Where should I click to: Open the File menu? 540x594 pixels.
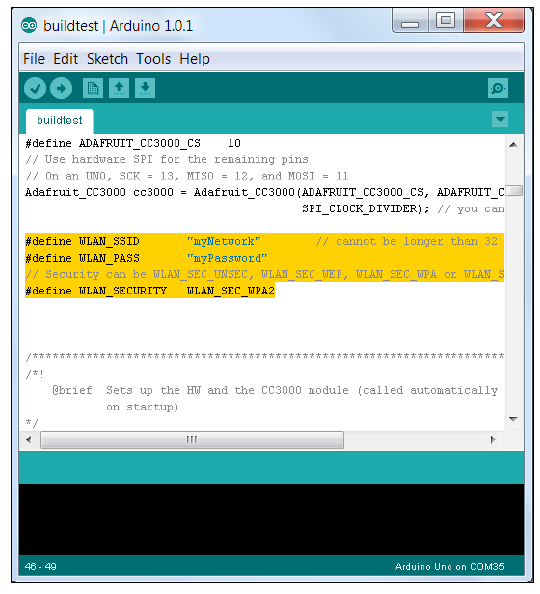point(34,59)
